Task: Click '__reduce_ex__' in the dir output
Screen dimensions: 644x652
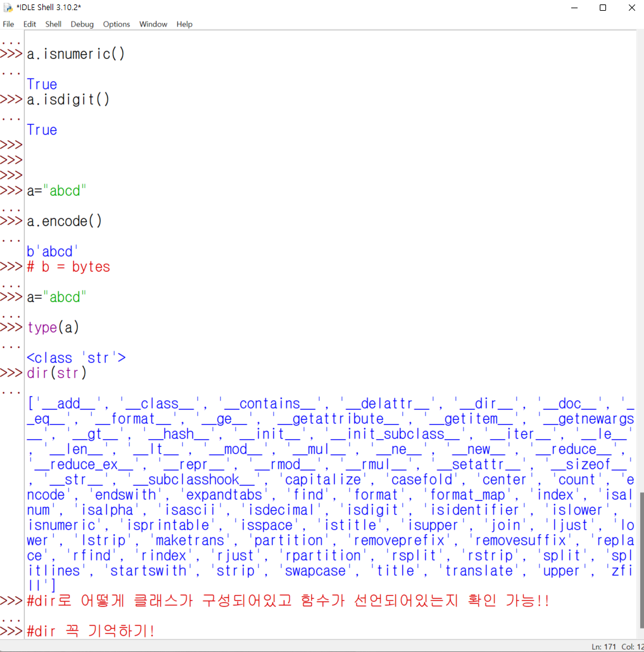Action: [x=84, y=465]
